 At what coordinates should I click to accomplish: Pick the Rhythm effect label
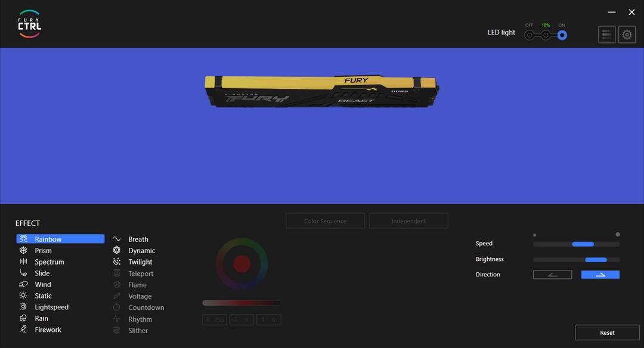140,319
